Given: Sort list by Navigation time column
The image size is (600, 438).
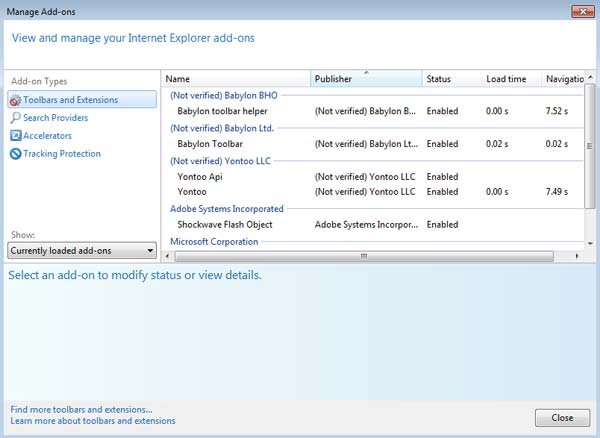Looking at the screenshot, I should [563, 79].
